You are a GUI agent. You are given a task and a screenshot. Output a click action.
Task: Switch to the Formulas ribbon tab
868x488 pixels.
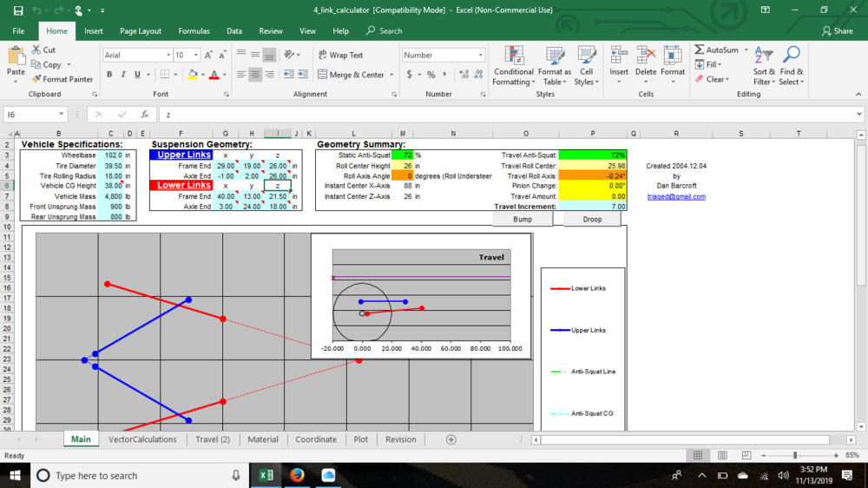[194, 31]
